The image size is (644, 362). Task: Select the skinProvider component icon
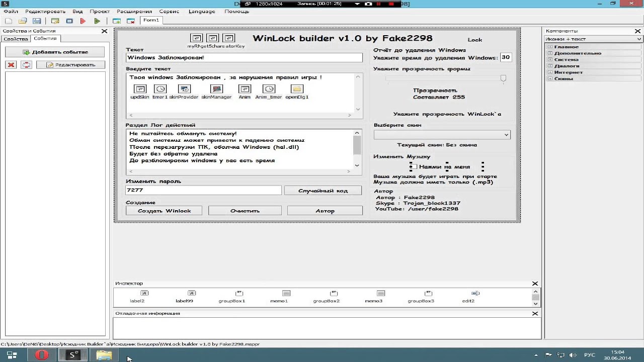185,89
